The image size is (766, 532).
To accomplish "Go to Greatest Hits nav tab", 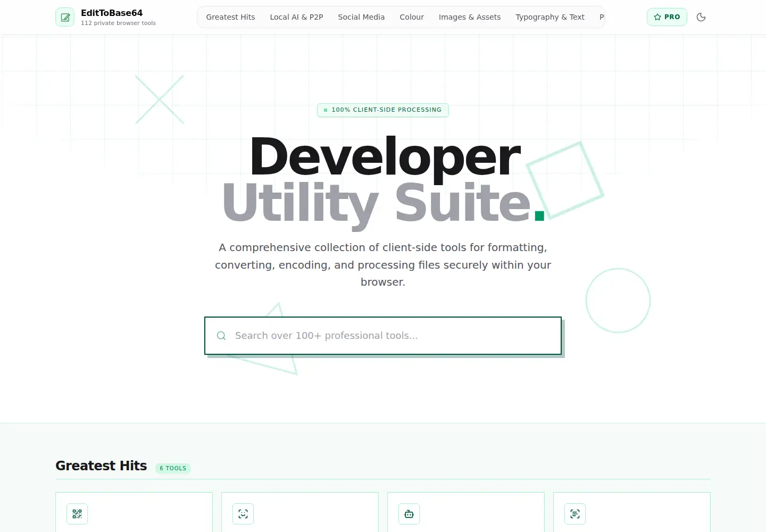I will [x=230, y=17].
